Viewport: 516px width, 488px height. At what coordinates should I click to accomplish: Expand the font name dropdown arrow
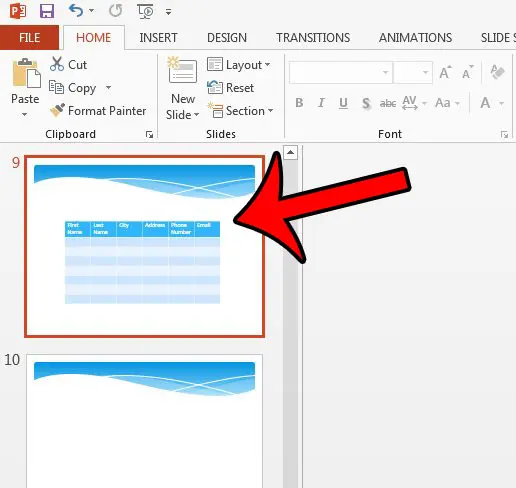click(386, 72)
